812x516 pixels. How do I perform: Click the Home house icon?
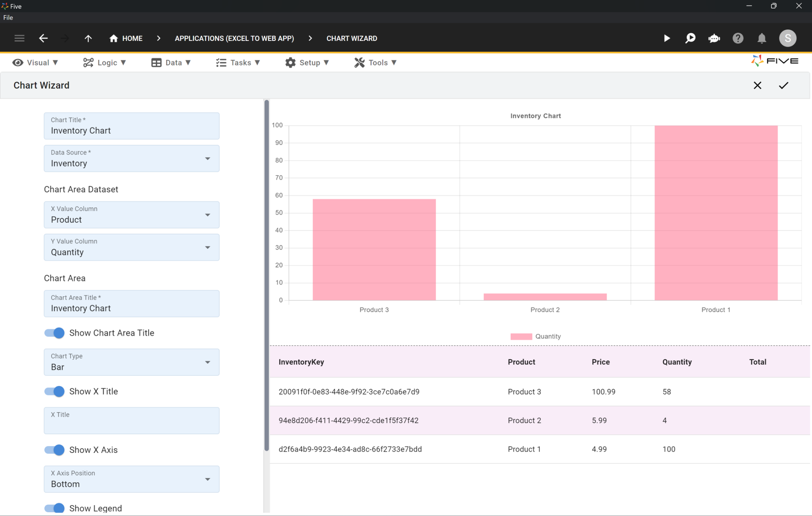tap(113, 38)
